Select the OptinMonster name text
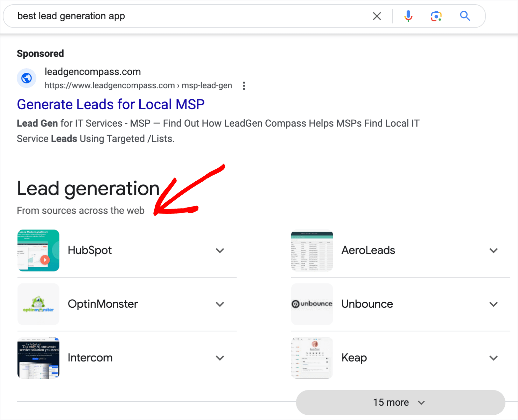 click(x=103, y=304)
